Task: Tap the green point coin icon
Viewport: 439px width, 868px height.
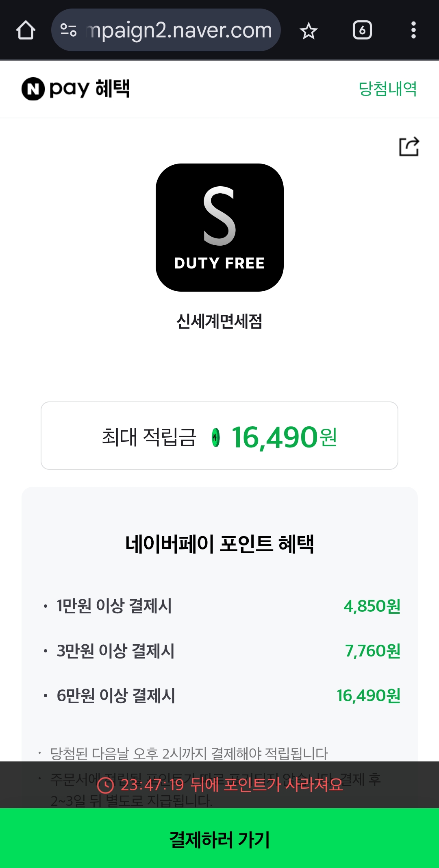Action: [x=216, y=438]
